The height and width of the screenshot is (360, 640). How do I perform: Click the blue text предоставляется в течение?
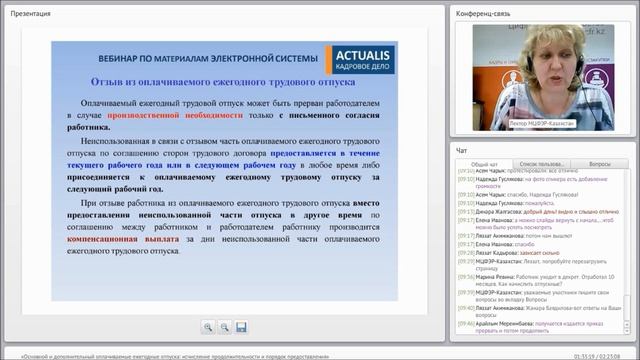coord(325,153)
